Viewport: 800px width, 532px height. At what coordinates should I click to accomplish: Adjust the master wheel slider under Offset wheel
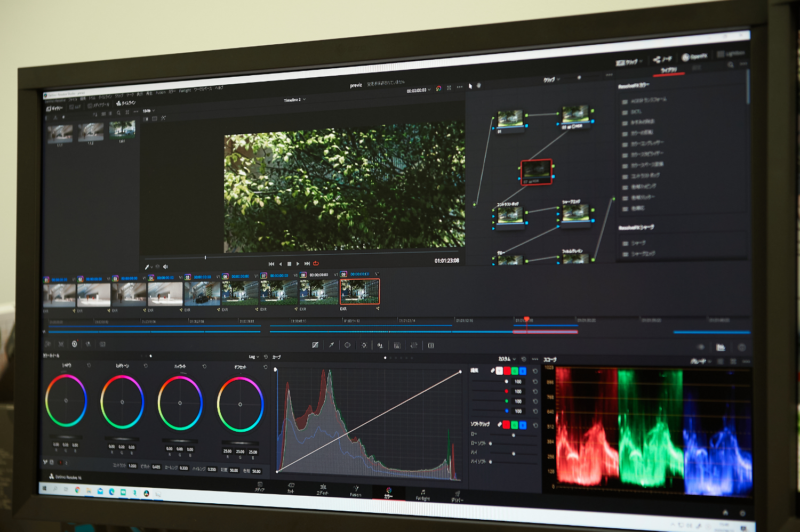pyautogui.click(x=240, y=442)
